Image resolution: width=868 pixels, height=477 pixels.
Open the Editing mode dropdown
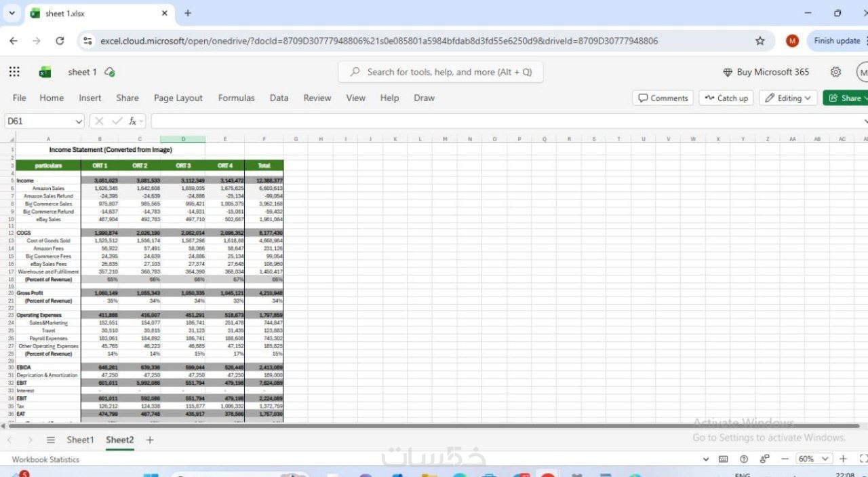(x=788, y=98)
